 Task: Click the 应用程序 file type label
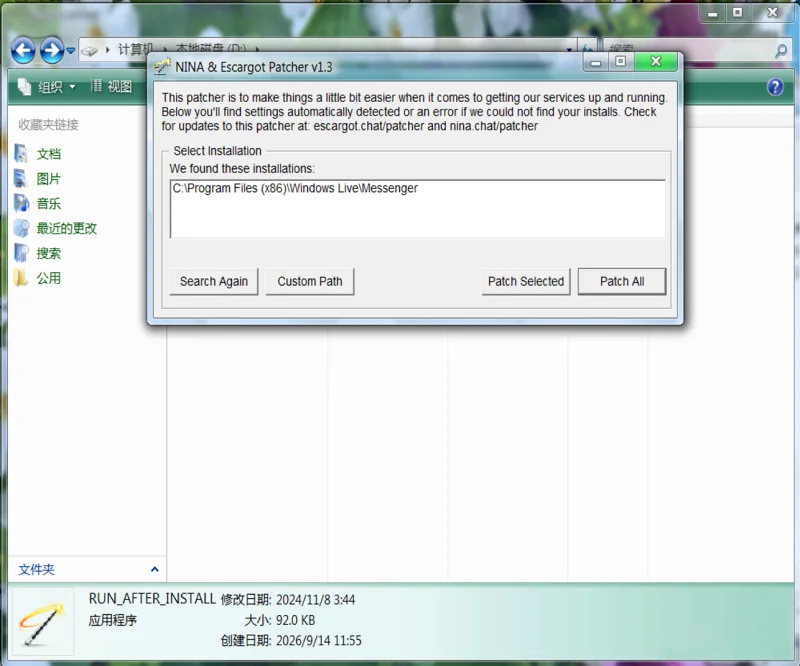113,621
